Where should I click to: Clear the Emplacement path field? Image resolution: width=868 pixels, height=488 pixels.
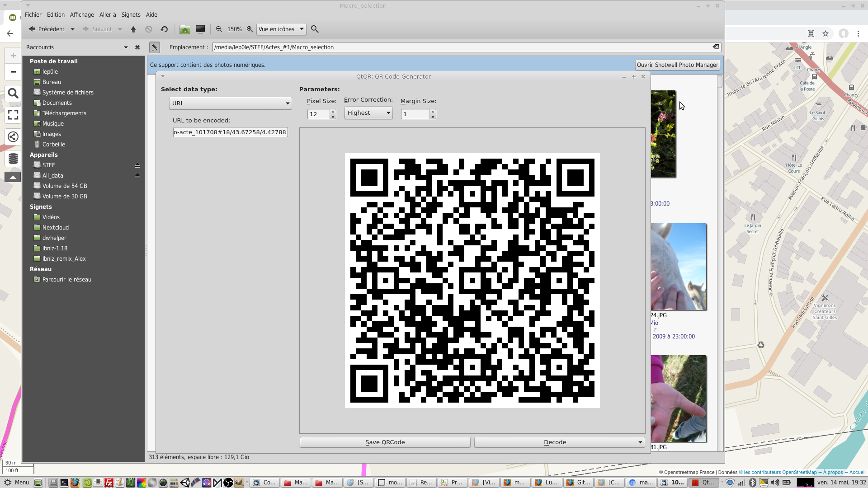click(716, 47)
